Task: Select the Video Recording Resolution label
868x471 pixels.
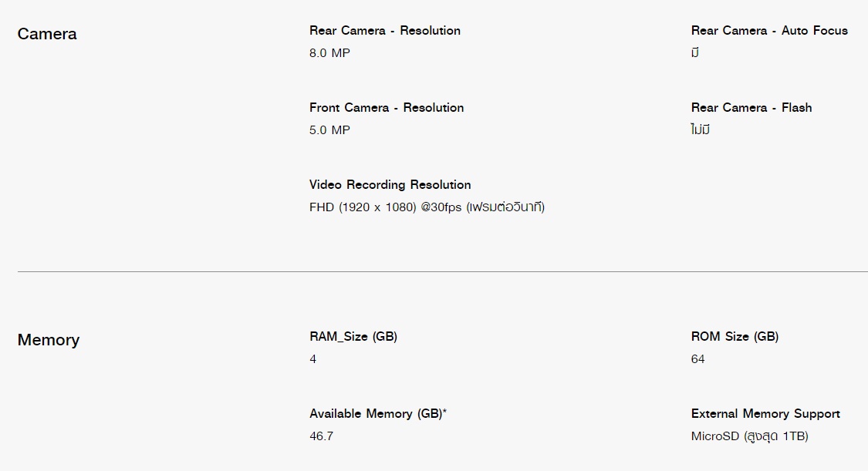Action: pos(390,185)
